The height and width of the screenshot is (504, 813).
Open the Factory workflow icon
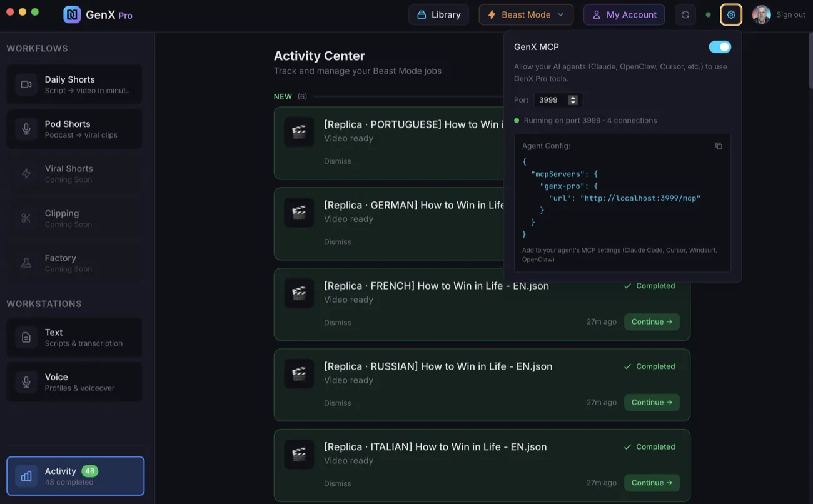pos(26,263)
